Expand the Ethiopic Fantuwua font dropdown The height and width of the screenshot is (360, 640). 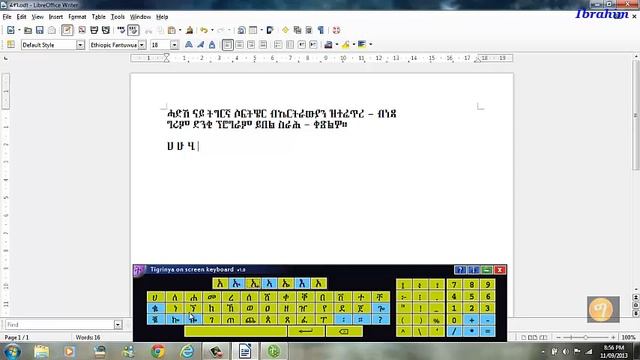(x=142, y=45)
